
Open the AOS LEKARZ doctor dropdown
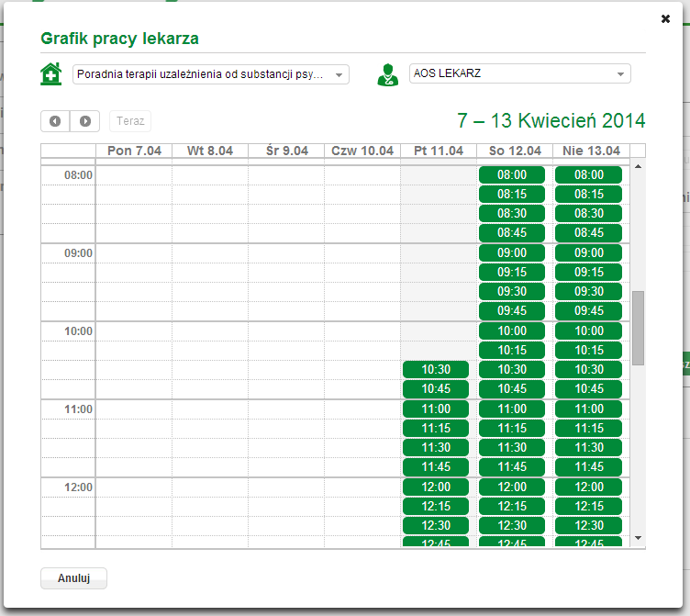(519, 73)
